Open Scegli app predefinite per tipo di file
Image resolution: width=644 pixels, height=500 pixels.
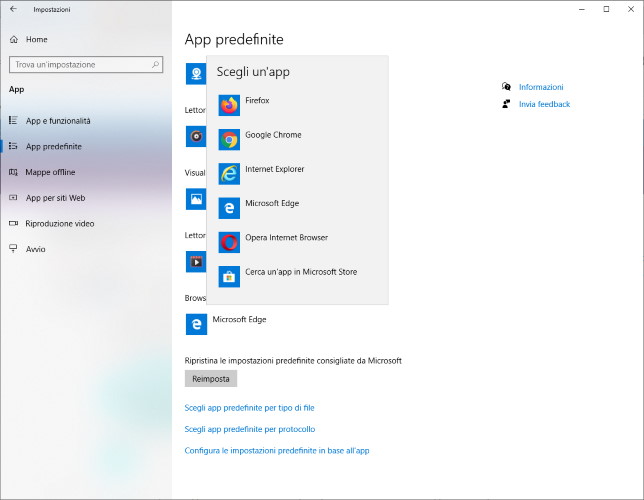(249, 408)
